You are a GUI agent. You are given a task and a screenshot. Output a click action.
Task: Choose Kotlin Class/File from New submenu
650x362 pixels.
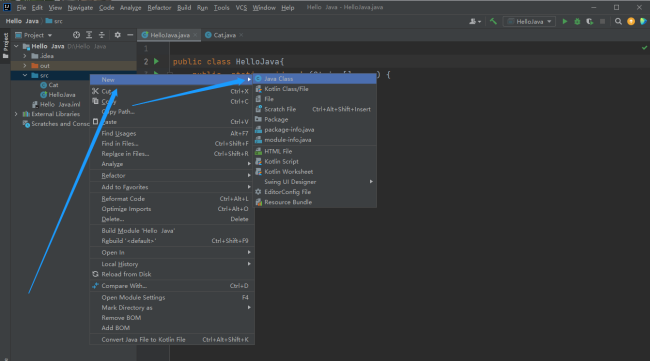[315, 89]
